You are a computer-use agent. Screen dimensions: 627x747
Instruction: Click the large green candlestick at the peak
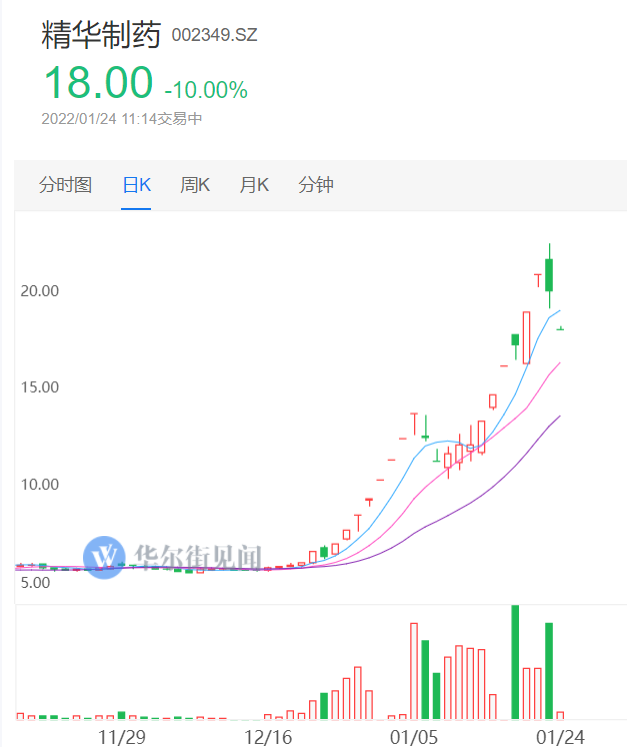click(549, 275)
